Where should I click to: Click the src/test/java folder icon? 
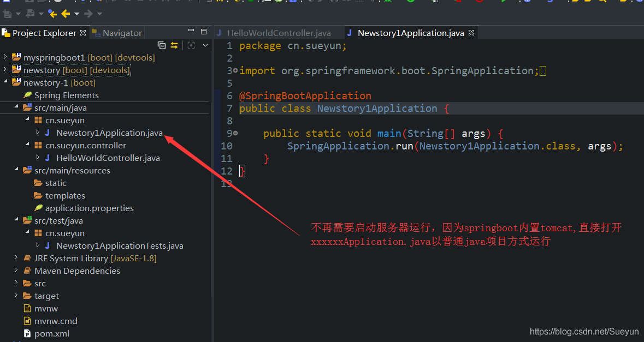point(27,220)
